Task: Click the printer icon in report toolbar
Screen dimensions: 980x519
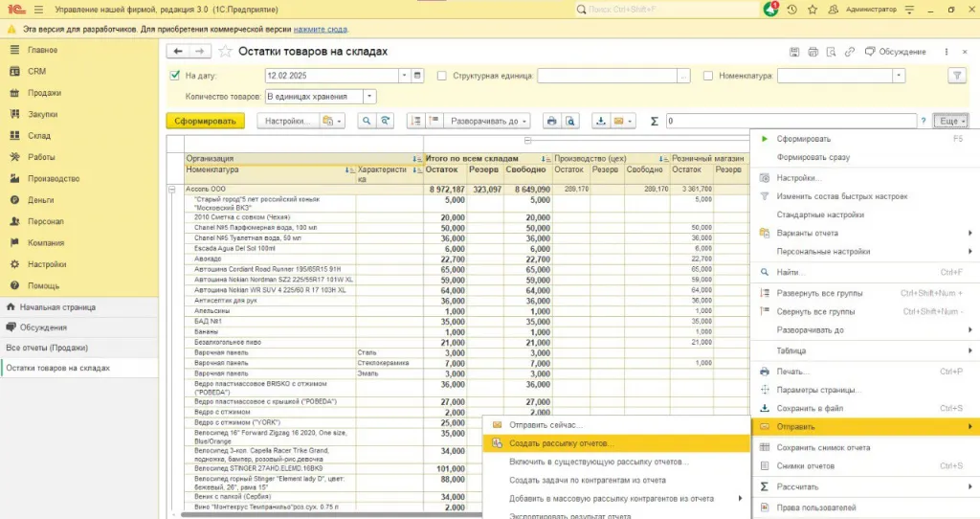Action: tap(551, 122)
